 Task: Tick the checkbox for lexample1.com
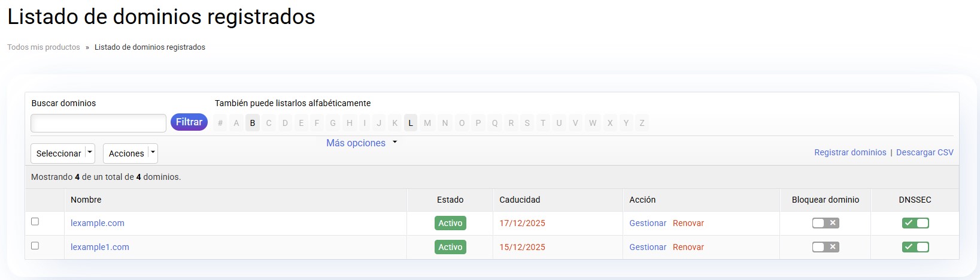(x=35, y=246)
